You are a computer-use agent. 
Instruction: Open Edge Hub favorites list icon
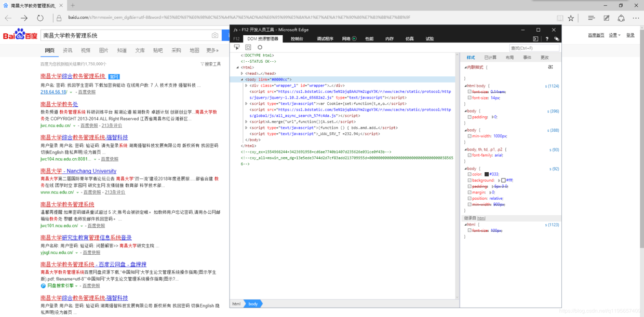591,18
